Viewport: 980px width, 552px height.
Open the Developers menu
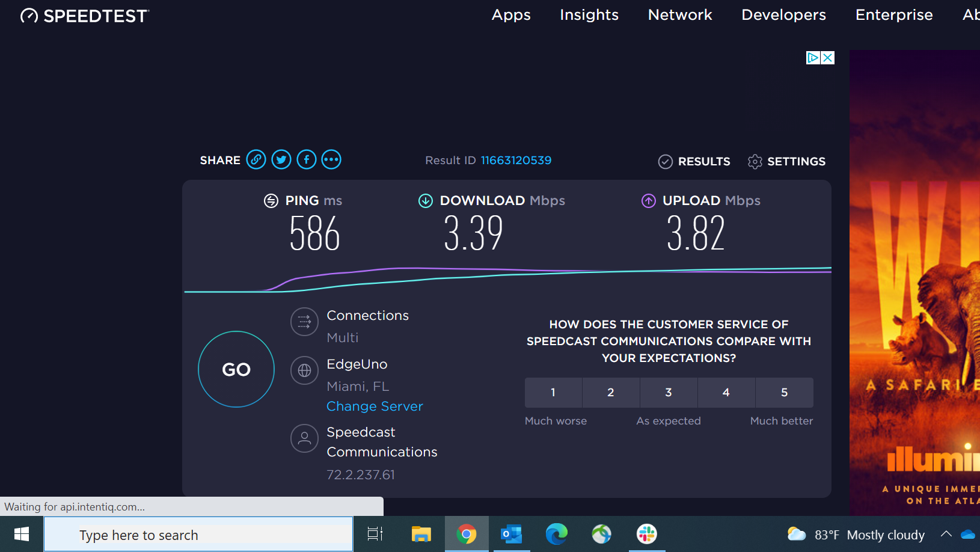(x=783, y=15)
